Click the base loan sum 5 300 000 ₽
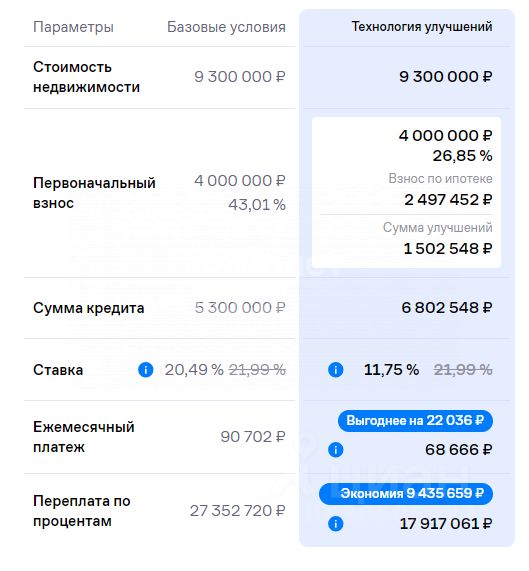 pos(240,308)
